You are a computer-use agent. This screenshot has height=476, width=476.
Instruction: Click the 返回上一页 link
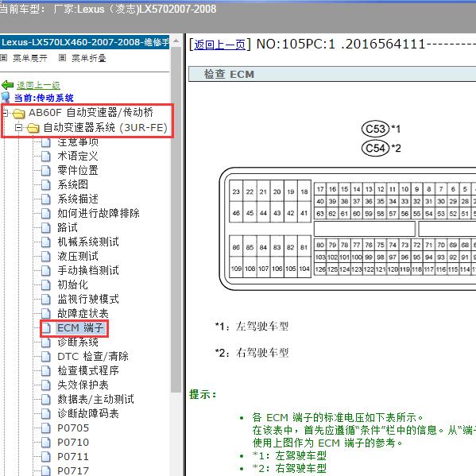click(219, 45)
